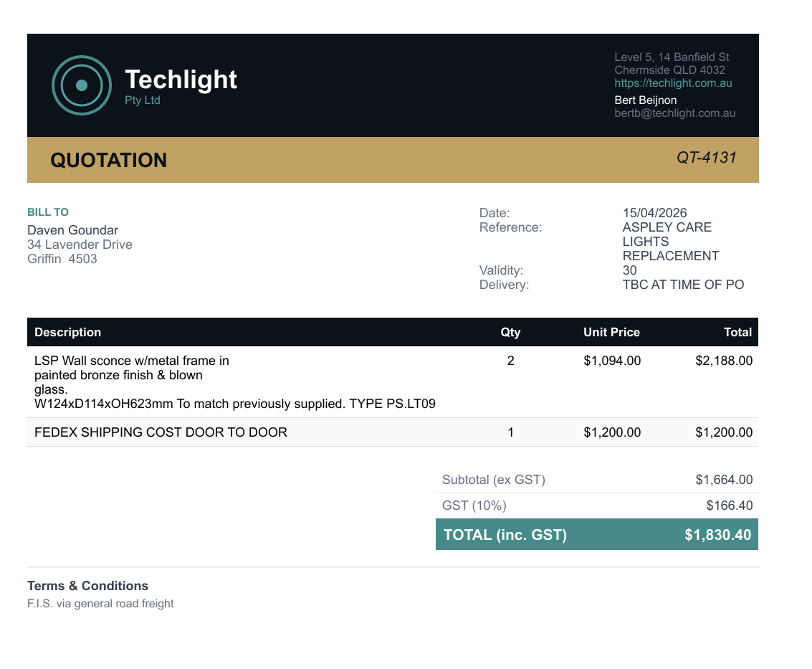Click the Description column header

(x=68, y=332)
